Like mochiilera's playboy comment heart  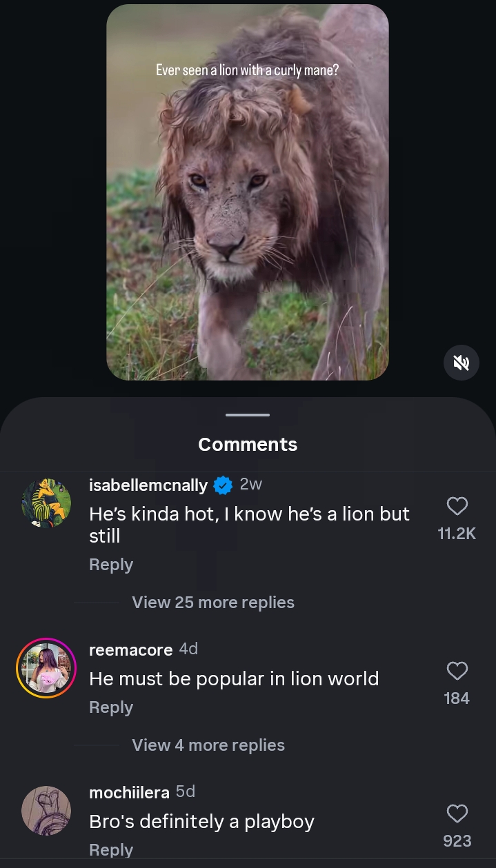457,814
